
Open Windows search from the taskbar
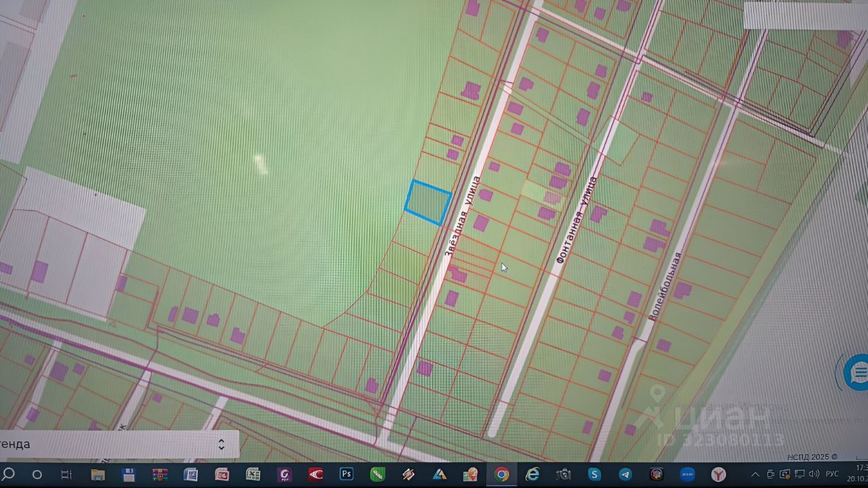[9, 474]
